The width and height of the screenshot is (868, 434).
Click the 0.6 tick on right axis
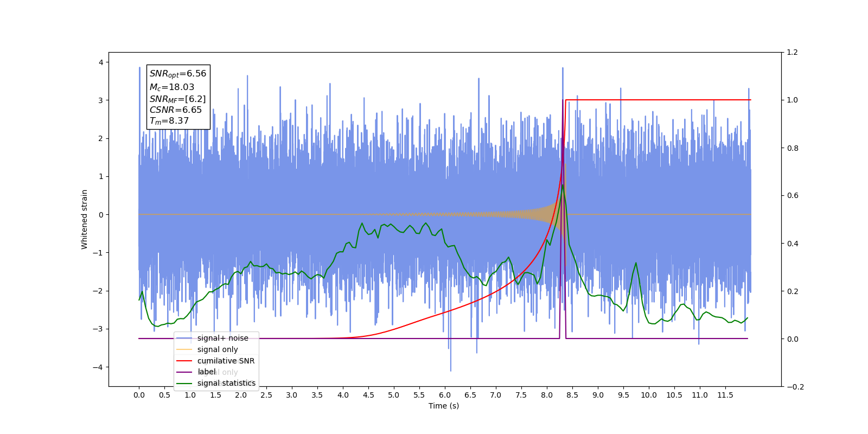tap(792, 195)
